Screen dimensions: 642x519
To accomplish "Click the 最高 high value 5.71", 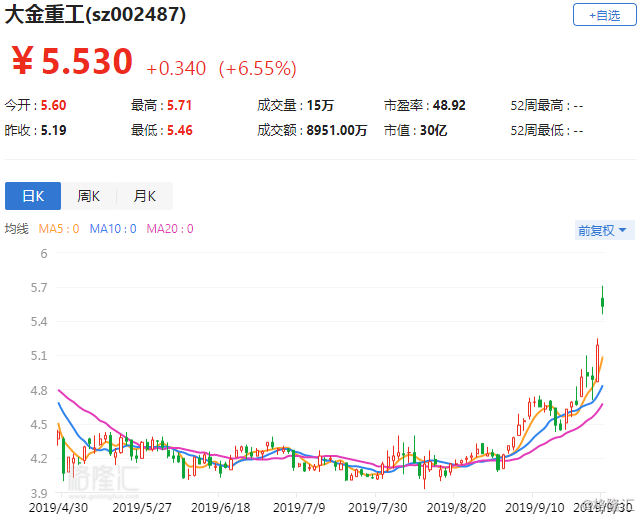I will [179, 106].
